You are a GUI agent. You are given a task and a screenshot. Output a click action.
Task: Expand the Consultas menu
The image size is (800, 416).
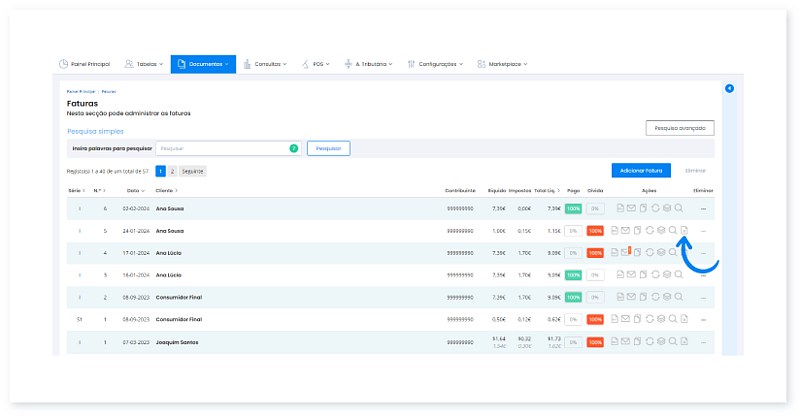click(x=265, y=64)
